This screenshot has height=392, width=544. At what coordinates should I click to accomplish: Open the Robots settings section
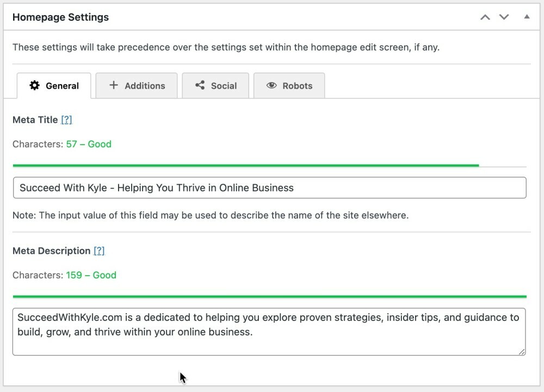coord(289,85)
